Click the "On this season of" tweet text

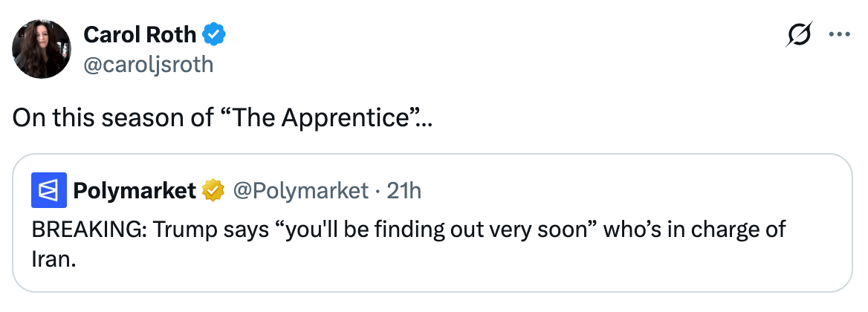(x=111, y=117)
